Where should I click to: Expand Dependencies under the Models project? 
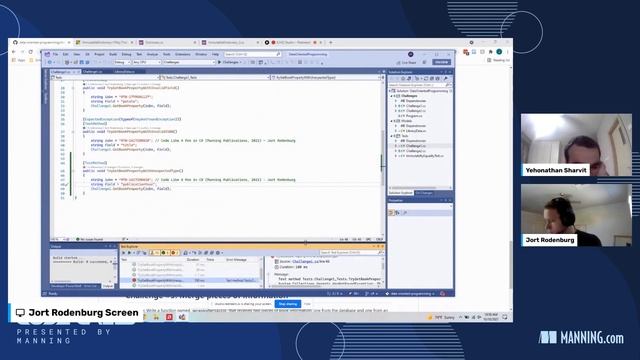tap(396, 126)
